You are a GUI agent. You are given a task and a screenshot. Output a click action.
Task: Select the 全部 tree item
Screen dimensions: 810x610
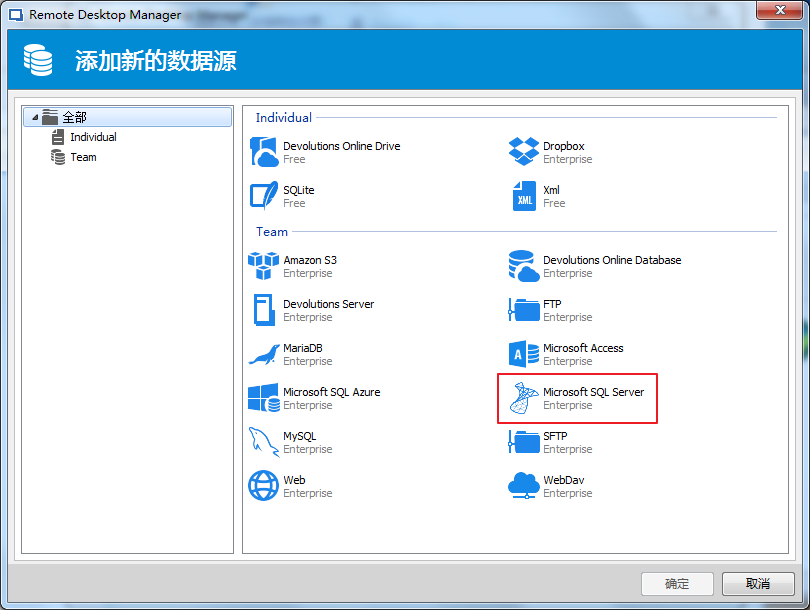128,117
